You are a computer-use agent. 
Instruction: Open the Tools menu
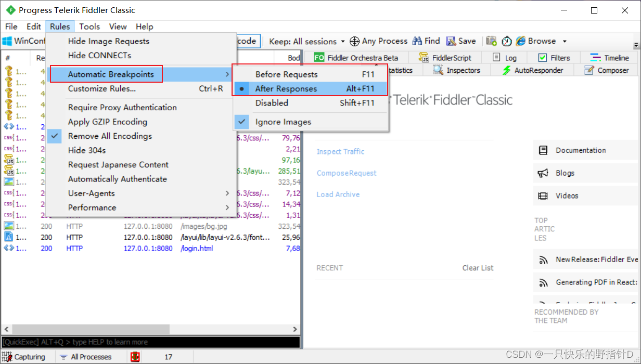tap(89, 27)
